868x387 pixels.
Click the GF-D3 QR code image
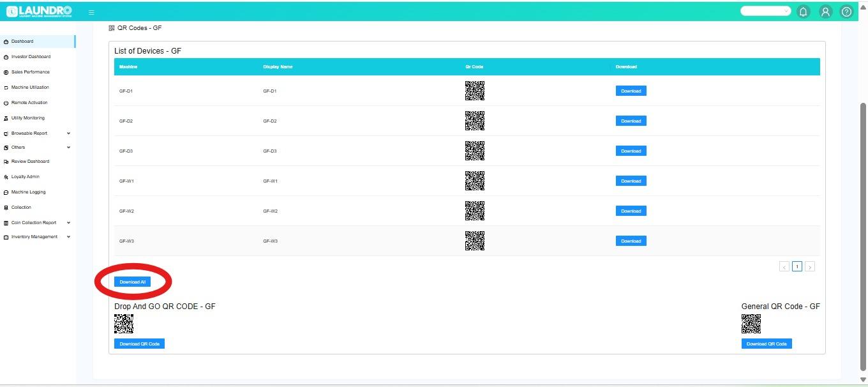click(x=475, y=151)
